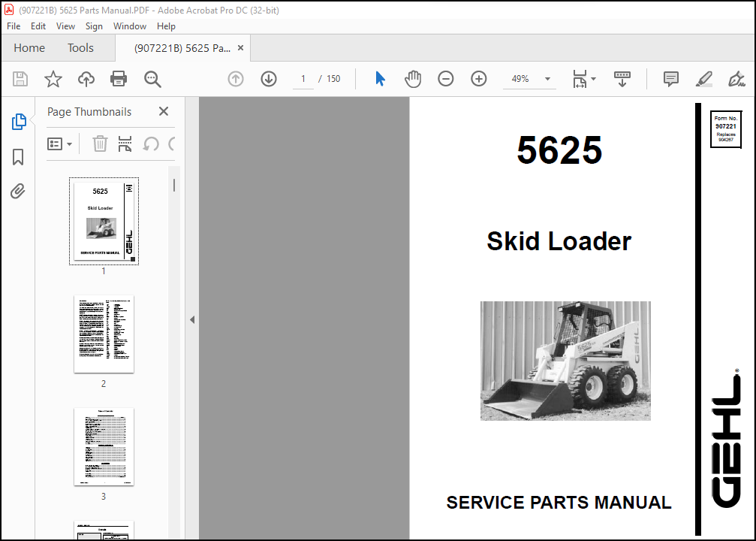Collapse the navigation pane arrow
This screenshot has width=756, height=541.
(x=192, y=319)
